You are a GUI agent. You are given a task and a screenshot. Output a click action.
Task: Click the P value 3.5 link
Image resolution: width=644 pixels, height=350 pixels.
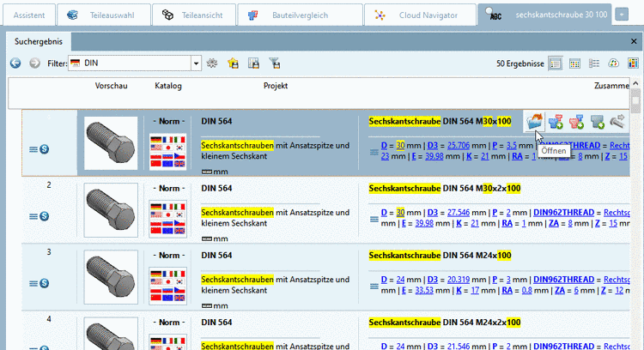point(512,145)
